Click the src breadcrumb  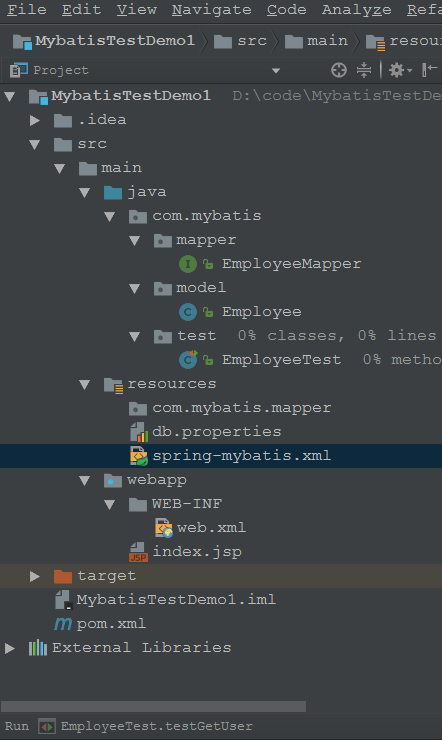pyautogui.click(x=241, y=42)
